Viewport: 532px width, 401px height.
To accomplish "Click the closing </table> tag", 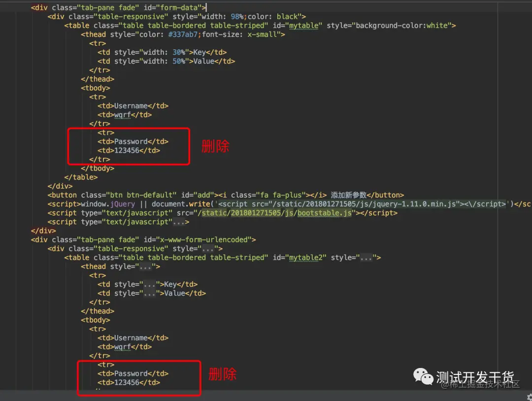I will [x=81, y=177].
